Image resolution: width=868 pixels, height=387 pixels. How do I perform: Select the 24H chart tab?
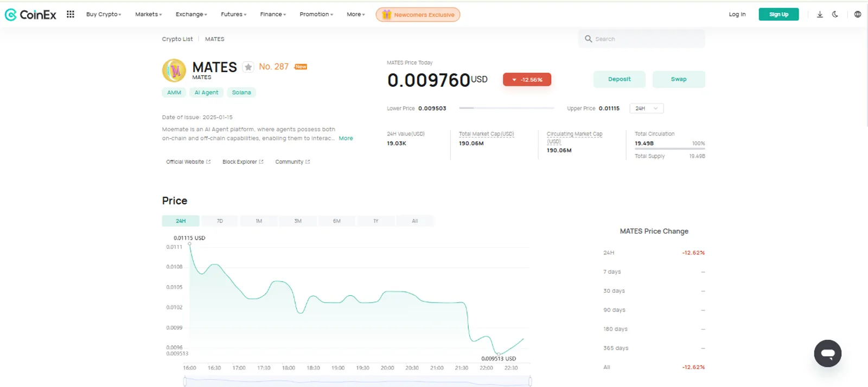point(181,221)
